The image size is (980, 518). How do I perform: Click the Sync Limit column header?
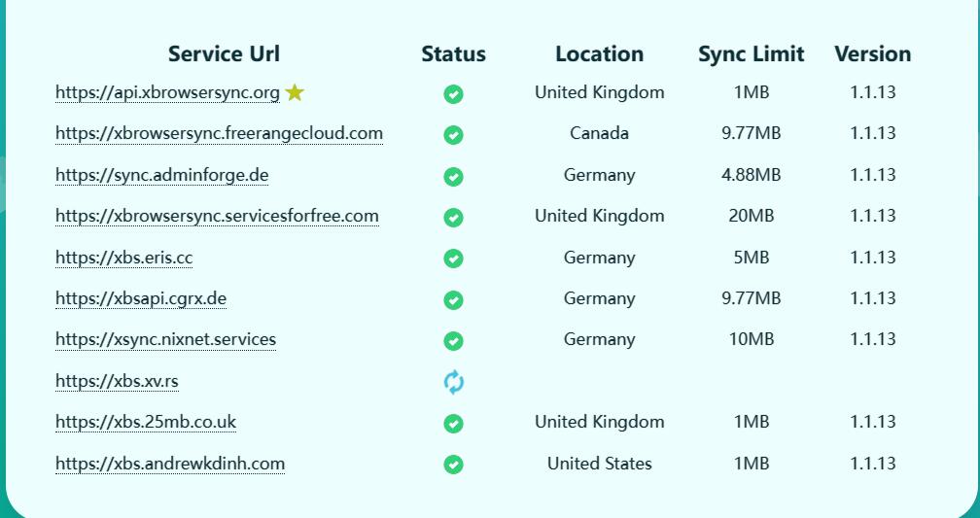point(751,54)
